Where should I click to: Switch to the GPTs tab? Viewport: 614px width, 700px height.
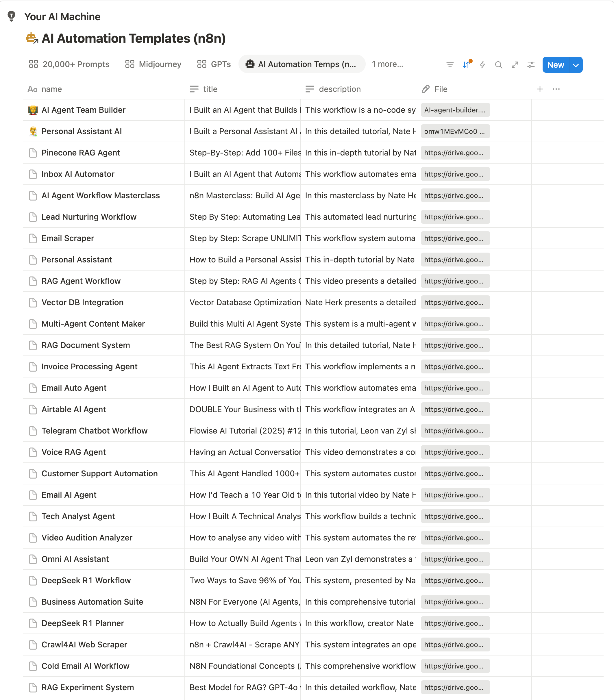pyautogui.click(x=214, y=64)
